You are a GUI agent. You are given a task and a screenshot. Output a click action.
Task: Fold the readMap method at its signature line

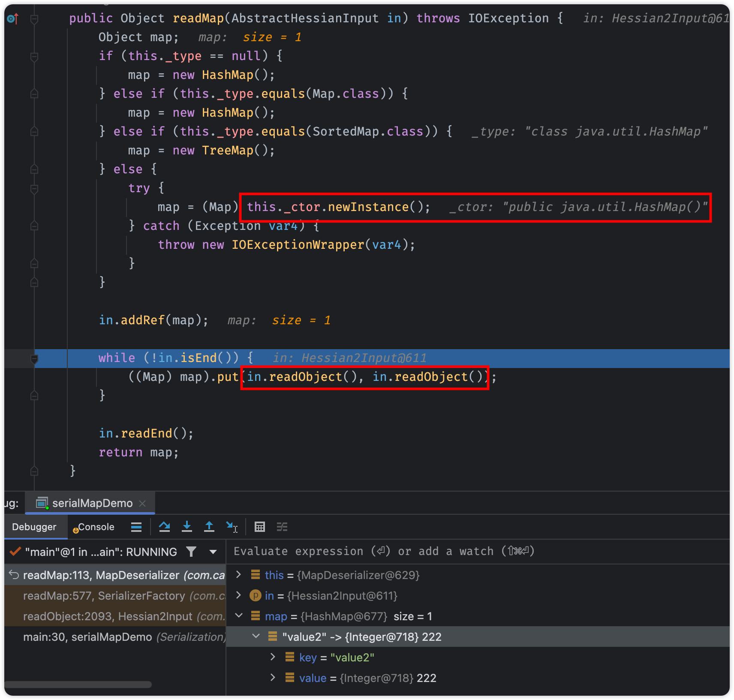(x=34, y=19)
